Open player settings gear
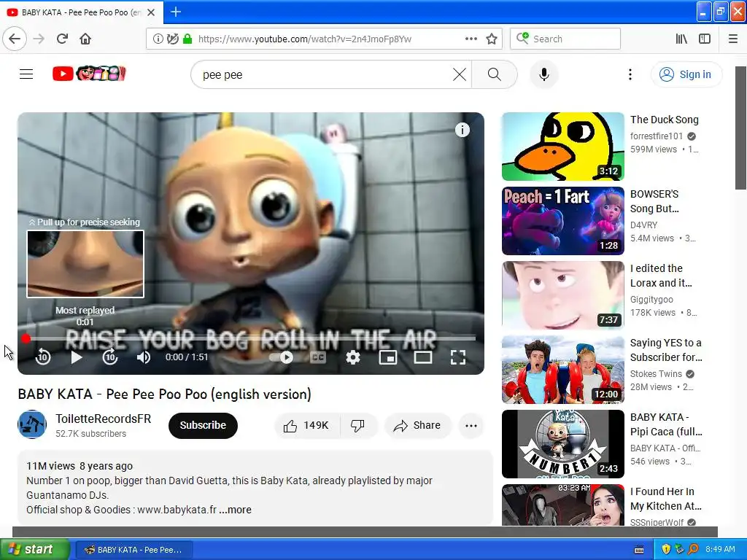 [352, 357]
